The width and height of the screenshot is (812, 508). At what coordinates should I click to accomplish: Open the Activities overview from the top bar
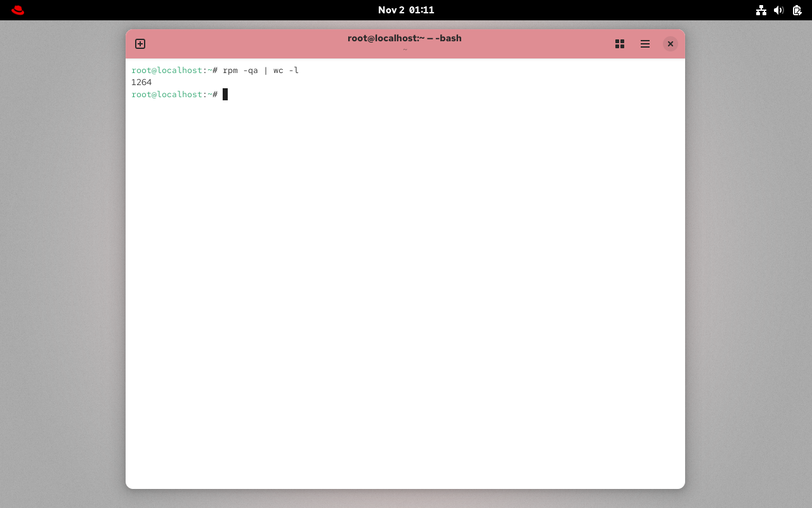click(x=17, y=10)
